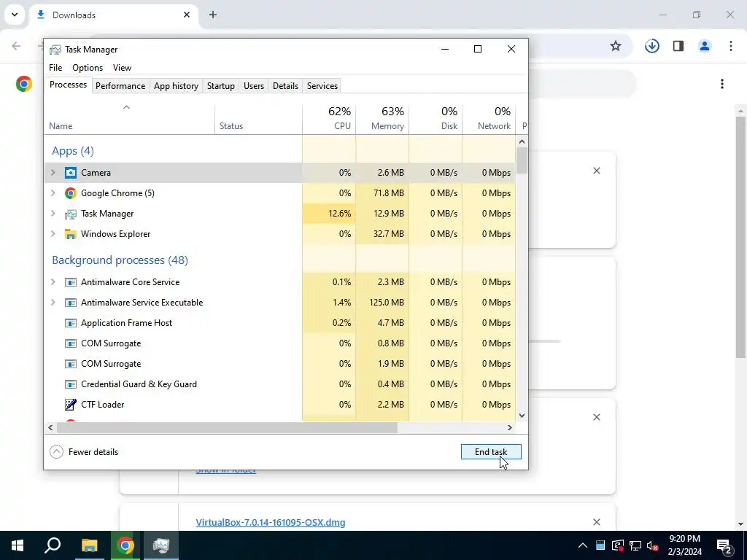Viewport: 747px width, 560px height.
Task: Expand Windows Explorer process group
Action: click(x=53, y=234)
